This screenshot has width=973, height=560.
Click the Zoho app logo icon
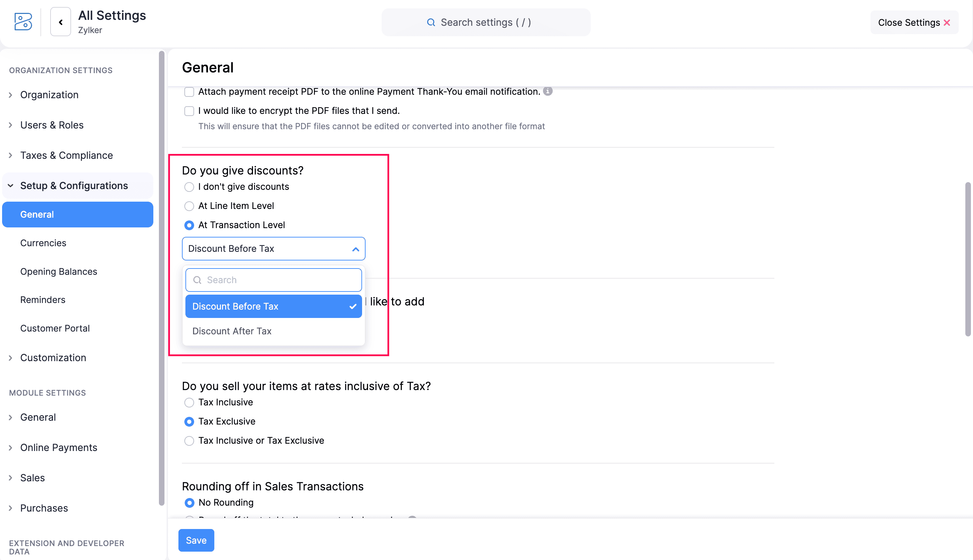pos(23,22)
